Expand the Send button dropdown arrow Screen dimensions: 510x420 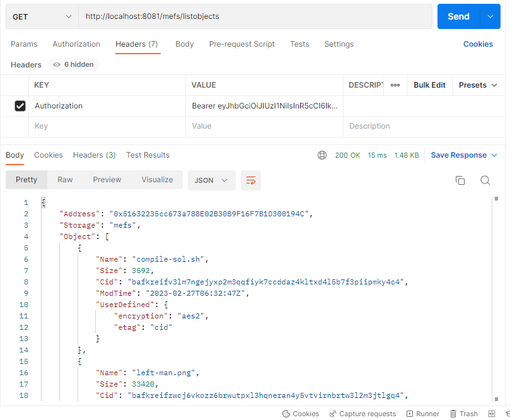pyautogui.click(x=490, y=17)
